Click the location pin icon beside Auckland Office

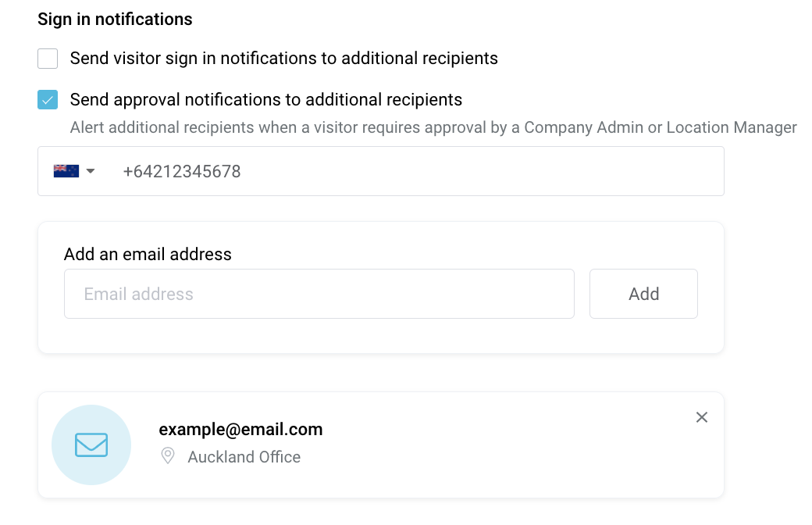point(168,456)
